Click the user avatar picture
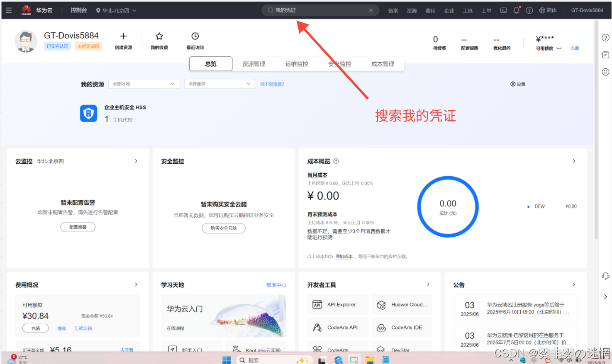Image resolution: width=612 pixels, height=364 pixels. (26, 41)
